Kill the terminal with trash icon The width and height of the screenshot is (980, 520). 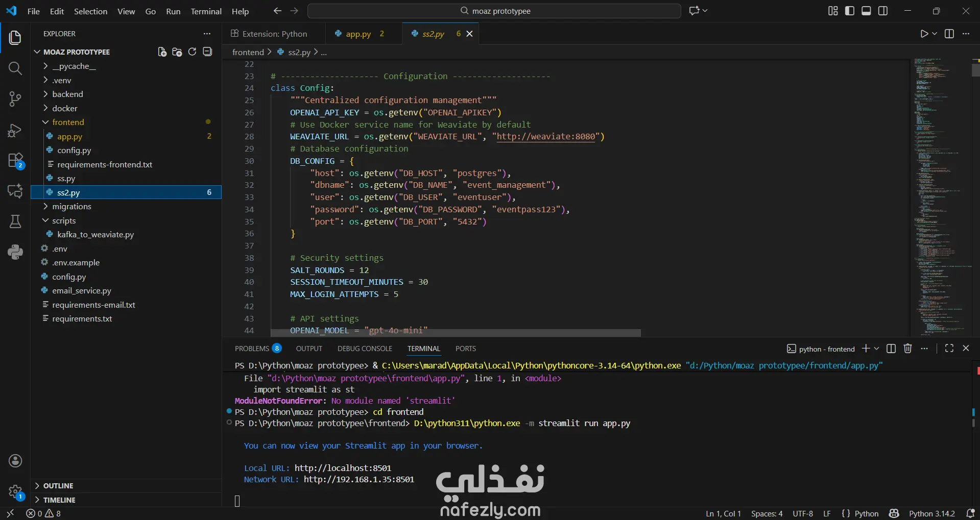(x=907, y=349)
